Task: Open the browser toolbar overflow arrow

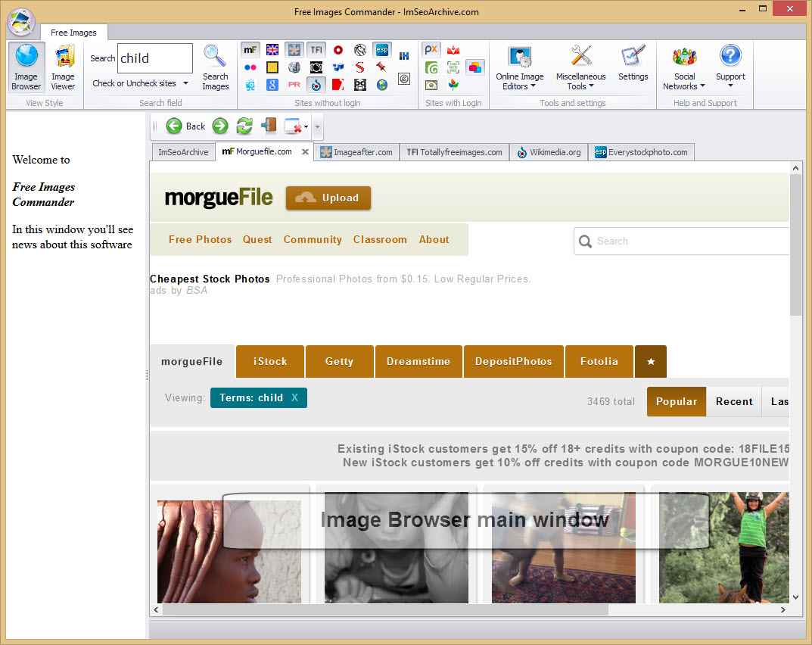Action: tap(317, 126)
